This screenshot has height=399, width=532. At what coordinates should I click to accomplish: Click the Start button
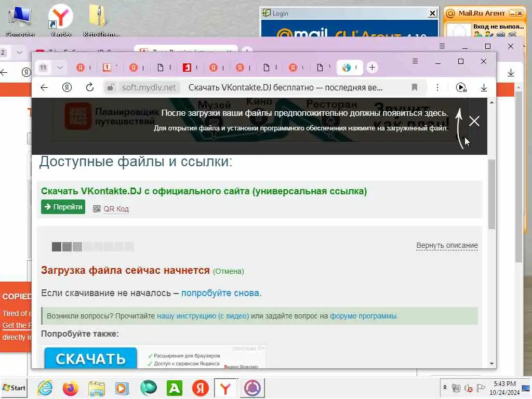click(14, 388)
